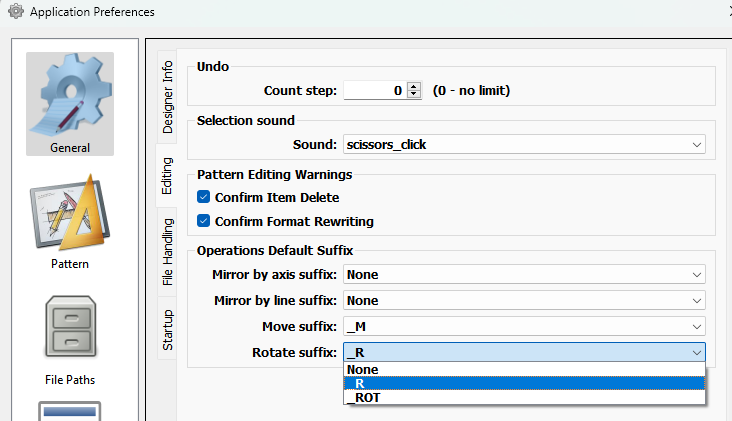Increase Count step with the up arrow
The width and height of the screenshot is (732, 421).
[414, 86]
